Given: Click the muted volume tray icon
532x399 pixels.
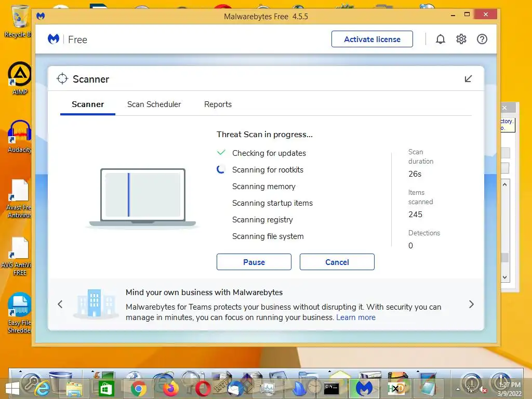Looking at the screenshot, I should pos(482,389).
